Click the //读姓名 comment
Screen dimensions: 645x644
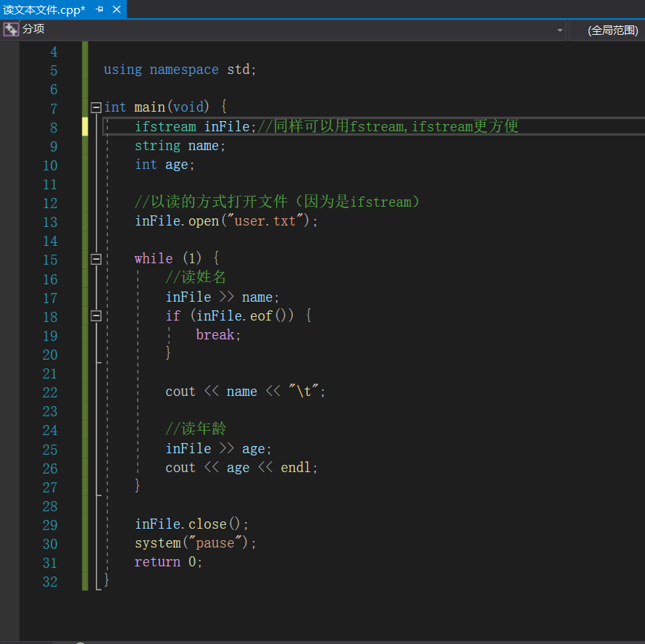(196, 277)
